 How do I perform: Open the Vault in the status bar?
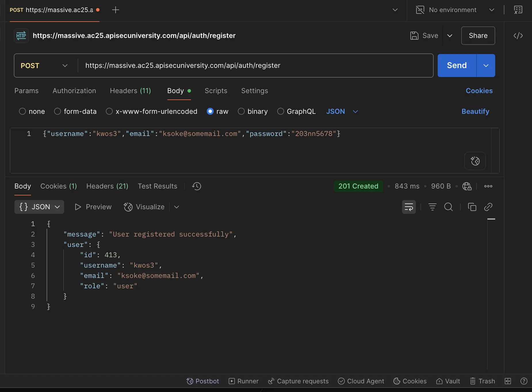448,381
